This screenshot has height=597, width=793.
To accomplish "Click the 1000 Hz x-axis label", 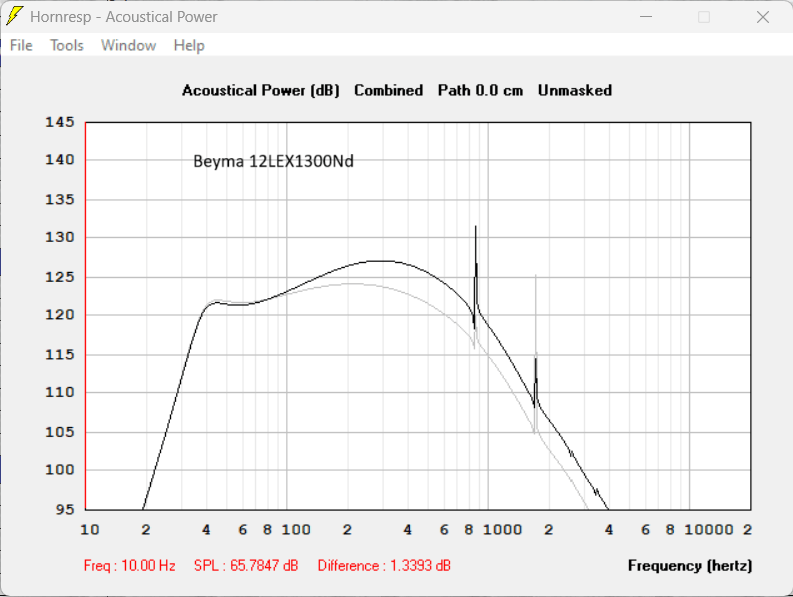I will point(502,530).
